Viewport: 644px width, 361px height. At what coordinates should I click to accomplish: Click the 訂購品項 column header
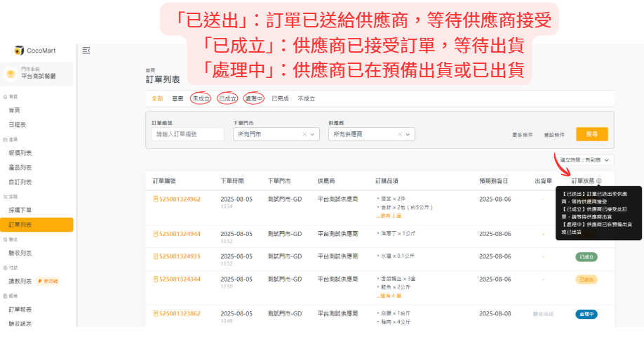pyautogui.click(x=387, y=181)
